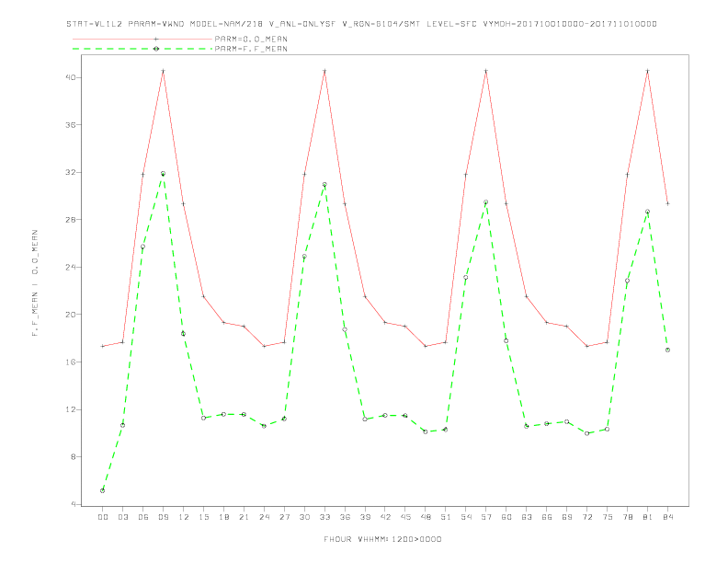The image size is (728, 563).
Task: Click x-axis forecast hour label 51
Action: [446, 517]
